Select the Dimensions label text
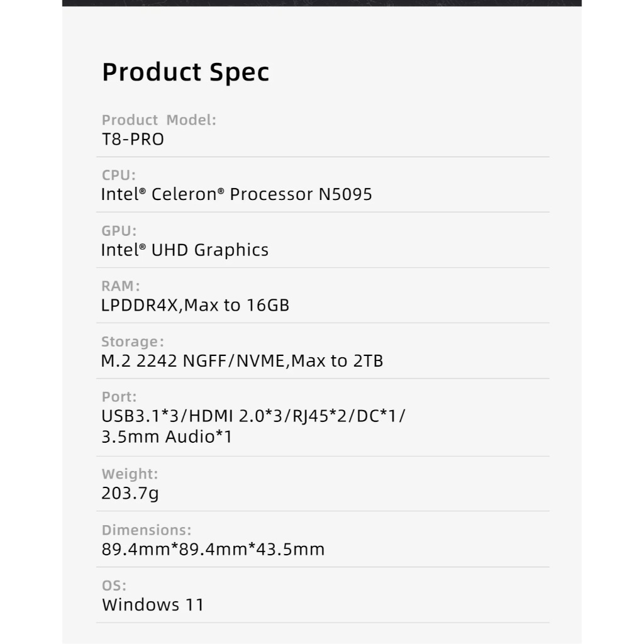 (x=147, y=530)
